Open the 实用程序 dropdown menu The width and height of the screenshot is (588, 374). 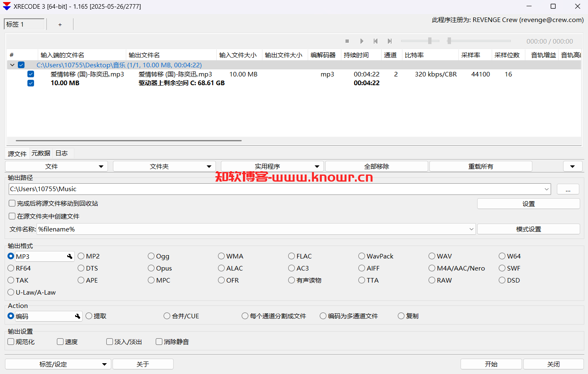point(272,166)
